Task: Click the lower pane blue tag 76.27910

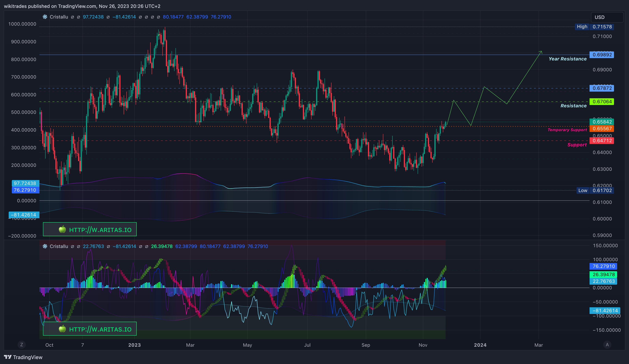Action: pos(603,266)
